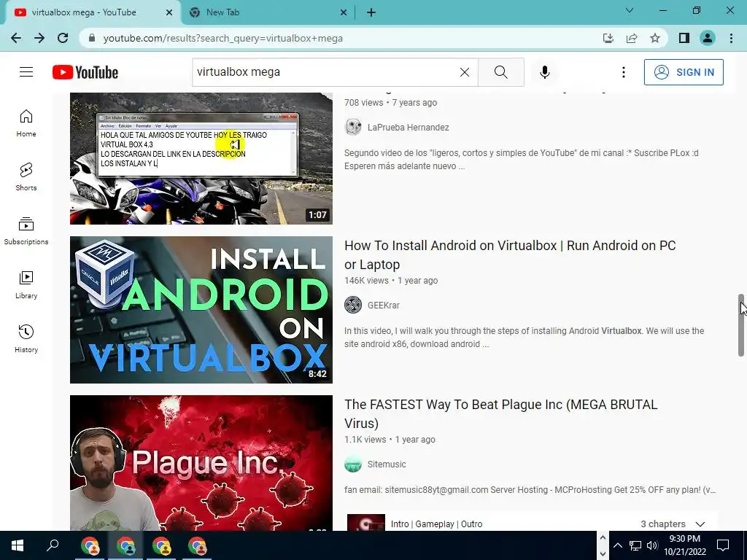Image resolution: width=747 pixels, height=560 pixels.
Task: Open the YouTube hamburger guide menu
Action: click(26, 72)
